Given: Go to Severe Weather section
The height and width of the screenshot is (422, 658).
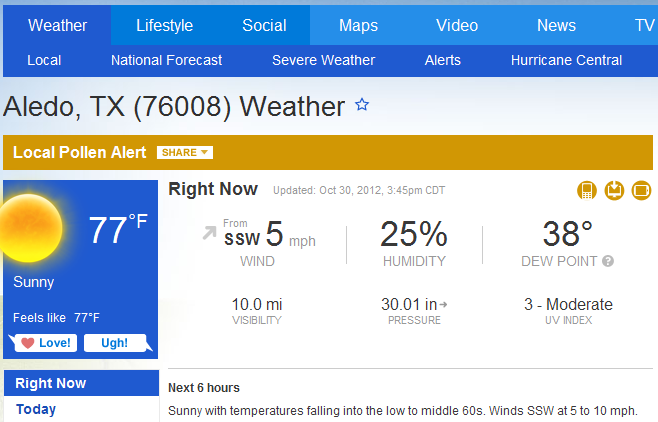Looking at the screenshot, I should pyautogui.click(x=324, y=60).
